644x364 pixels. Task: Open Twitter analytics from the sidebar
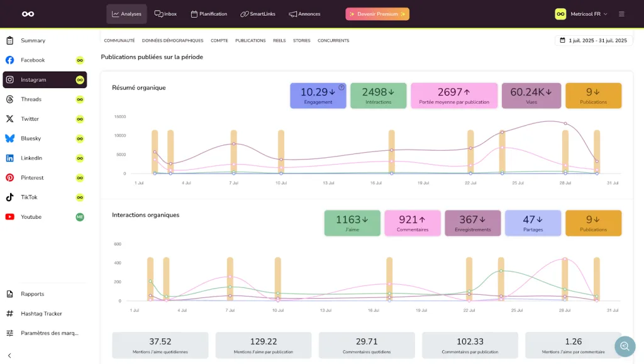pyautogui.click(x=28, y=118)
